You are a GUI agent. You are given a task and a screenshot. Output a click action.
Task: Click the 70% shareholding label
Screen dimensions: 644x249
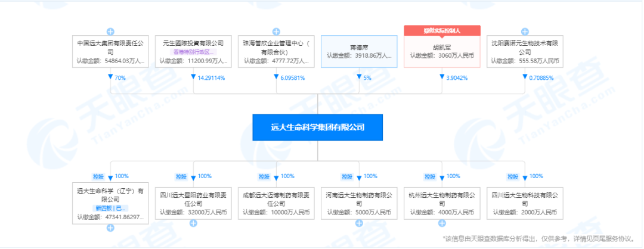120,77
